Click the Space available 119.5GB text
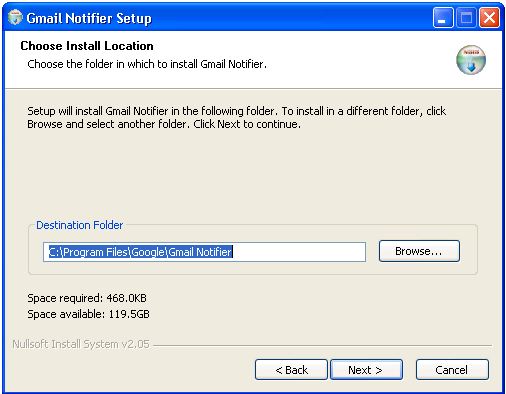The image size is (506, 394). [x=88, y=314]
